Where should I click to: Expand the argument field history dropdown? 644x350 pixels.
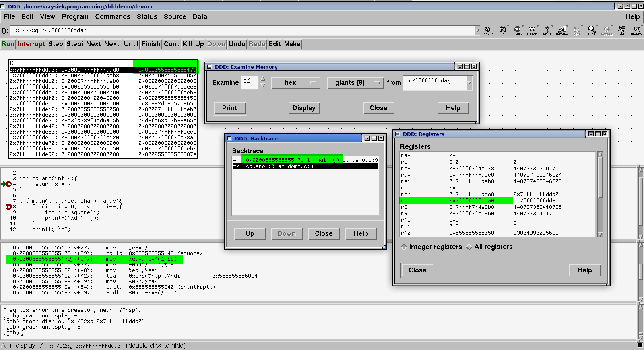pos(477,31)
